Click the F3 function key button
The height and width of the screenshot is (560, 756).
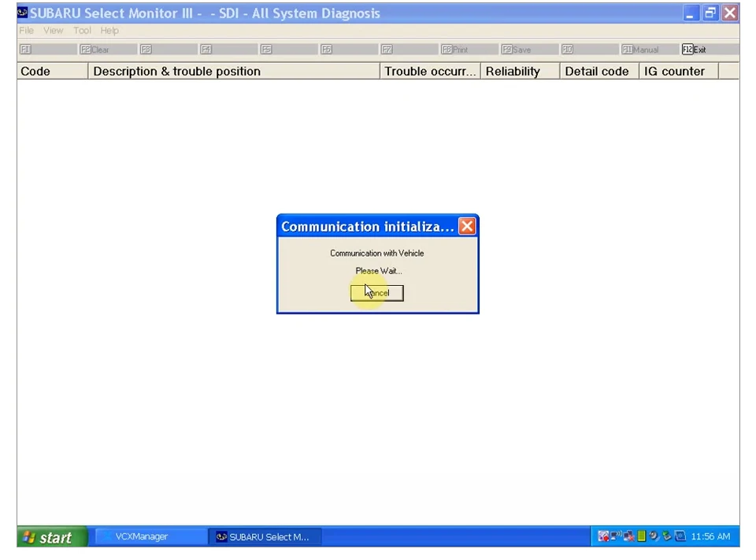(x=169, y=49)
